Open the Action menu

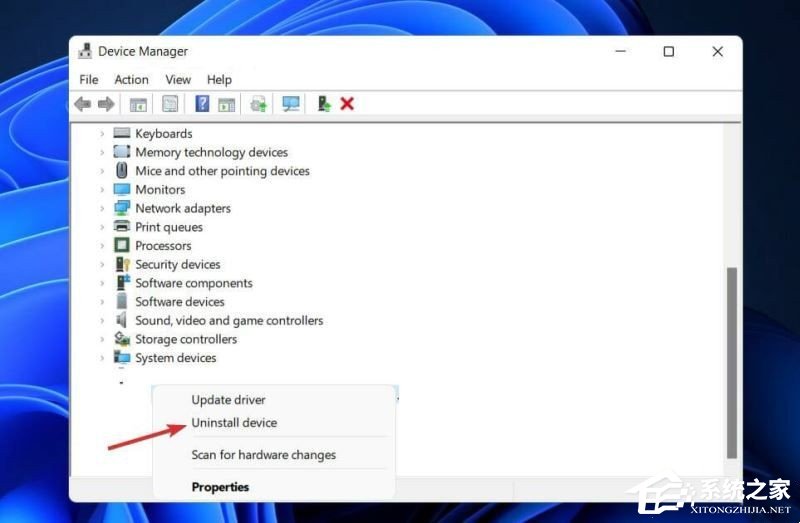click(x=131, y=80)
